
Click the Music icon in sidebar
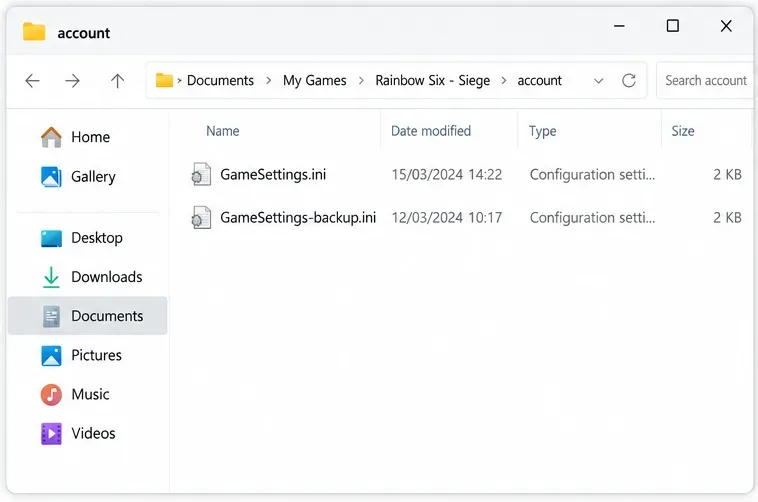[x=51, y=395]
